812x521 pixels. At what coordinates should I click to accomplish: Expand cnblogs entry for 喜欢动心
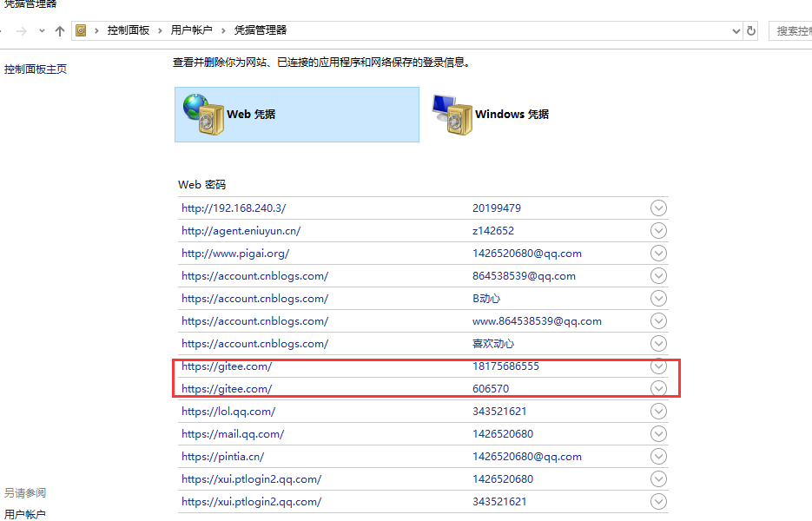(658, 343)
